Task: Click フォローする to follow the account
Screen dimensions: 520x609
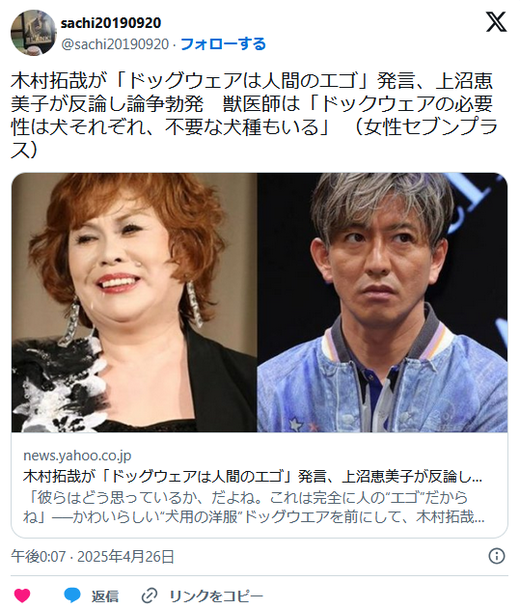Action: coord(223,44)
